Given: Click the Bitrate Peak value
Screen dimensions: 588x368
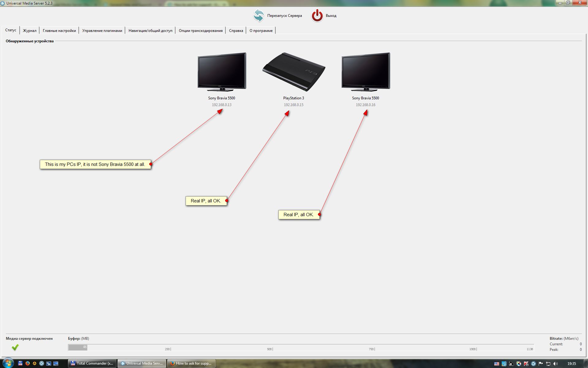Looking at the screenshot, I should click(581, 350).
